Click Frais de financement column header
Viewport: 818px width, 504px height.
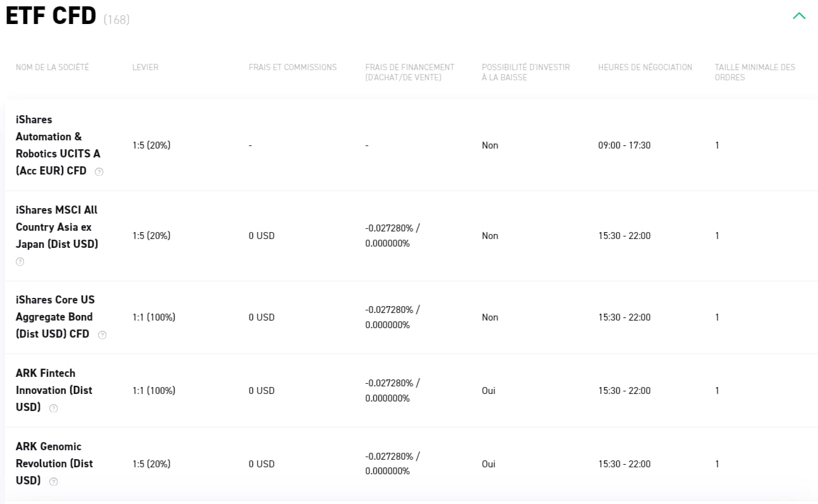[x=409, y=72]
